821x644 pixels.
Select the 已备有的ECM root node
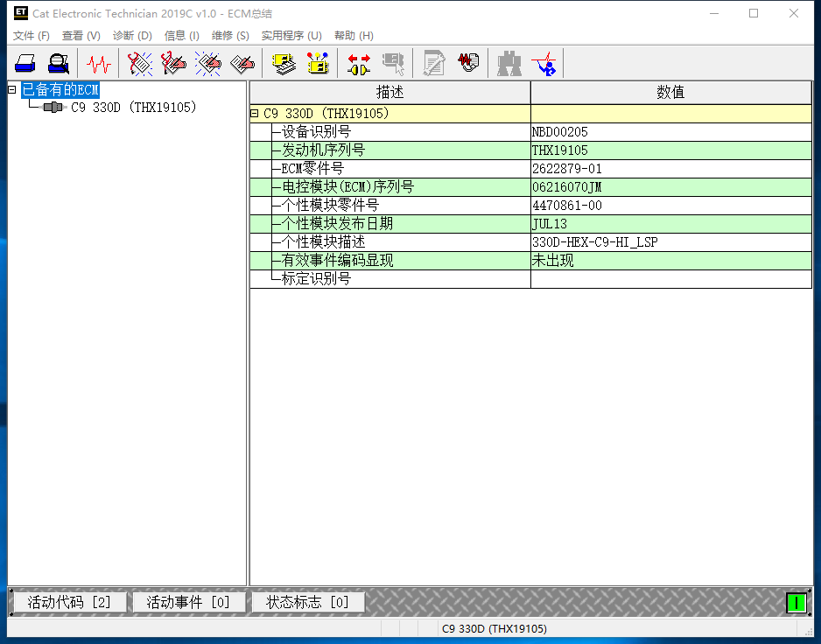tap(60, 89)
